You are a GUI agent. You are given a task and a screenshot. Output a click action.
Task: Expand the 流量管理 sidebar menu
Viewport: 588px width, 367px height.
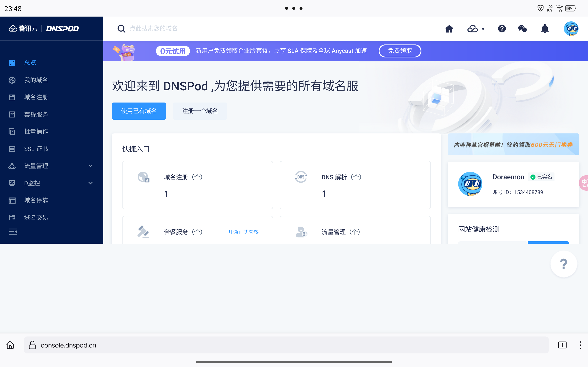click(x=36, y=166)
